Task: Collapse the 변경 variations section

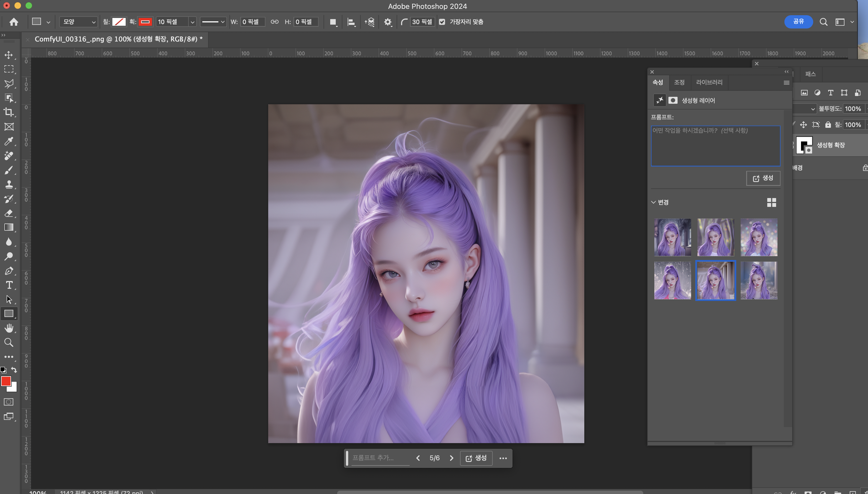Action: [653, 202]
